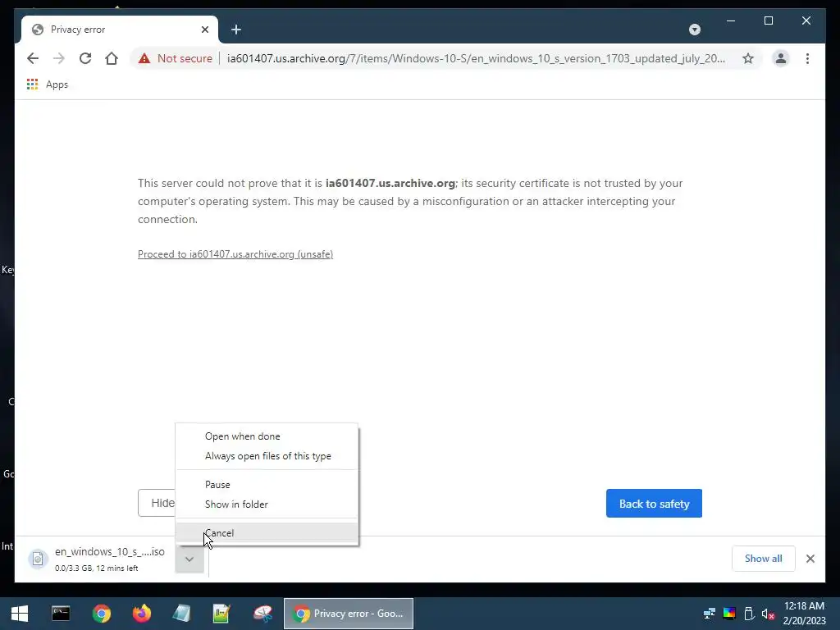Viewport: 840px width, 630px height.
Task: Open Chrome pinned taskbar icon
Action: tap(101, 614)
